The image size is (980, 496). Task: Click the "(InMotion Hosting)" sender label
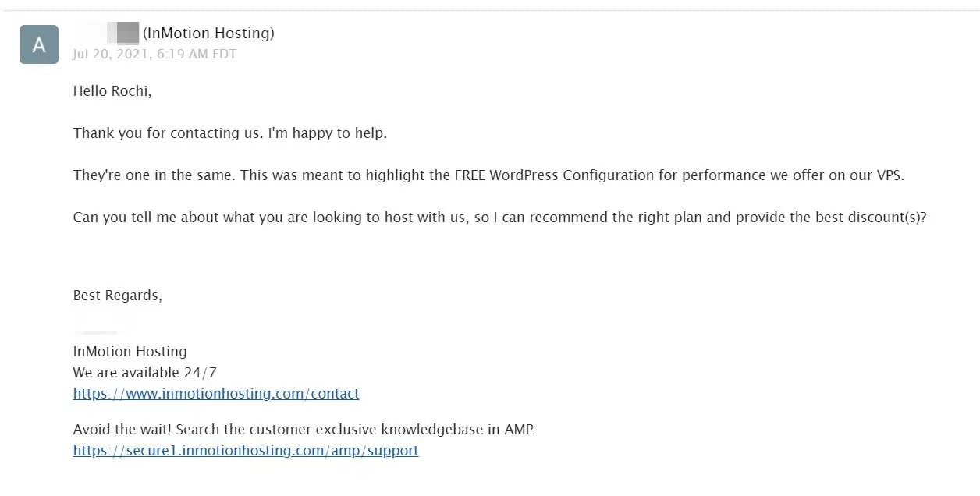[x=208, y=33]
